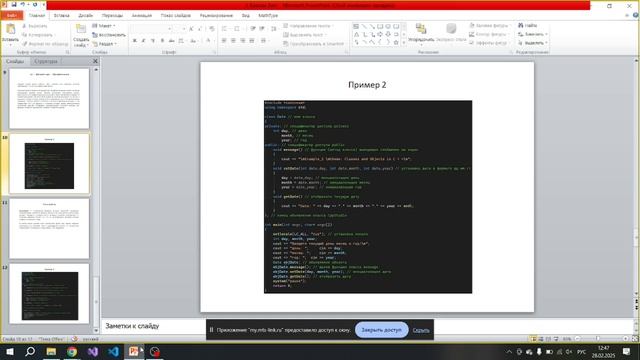Click Формат по образцу painter
This screenshot has height=360, width=640.
(x=45, y=43)
